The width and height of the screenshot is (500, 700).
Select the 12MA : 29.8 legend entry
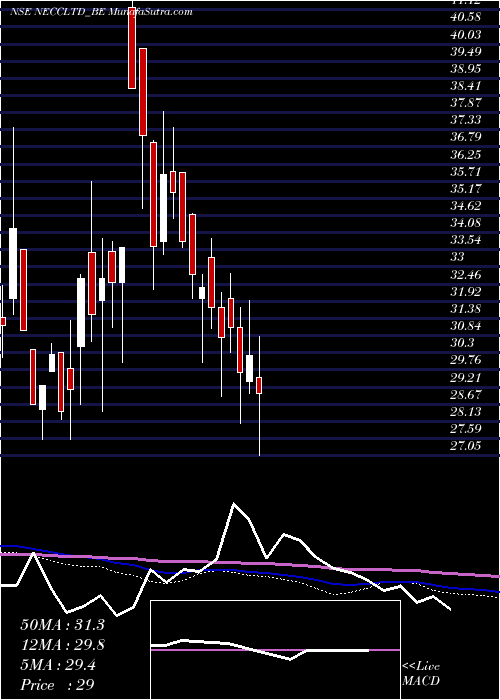(63, 645)
